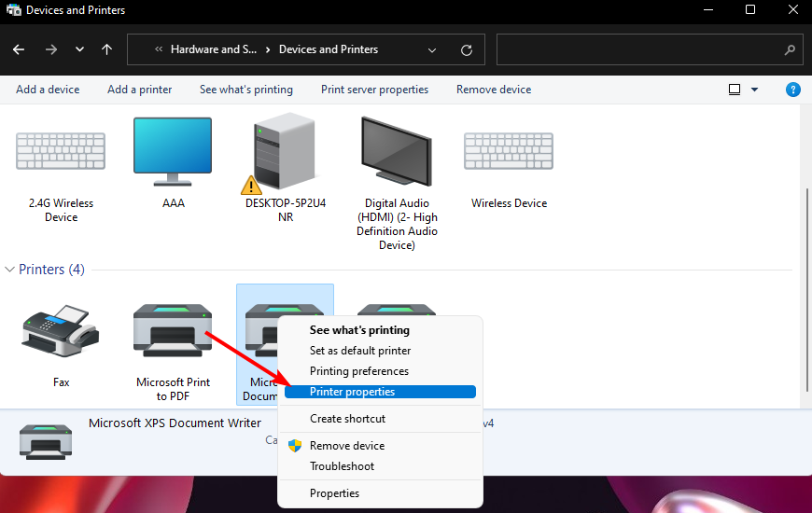This screenshot has width=812, height=513.
Task: Open the recent locations dropdown chevron
Action: (x=79, y=49)
